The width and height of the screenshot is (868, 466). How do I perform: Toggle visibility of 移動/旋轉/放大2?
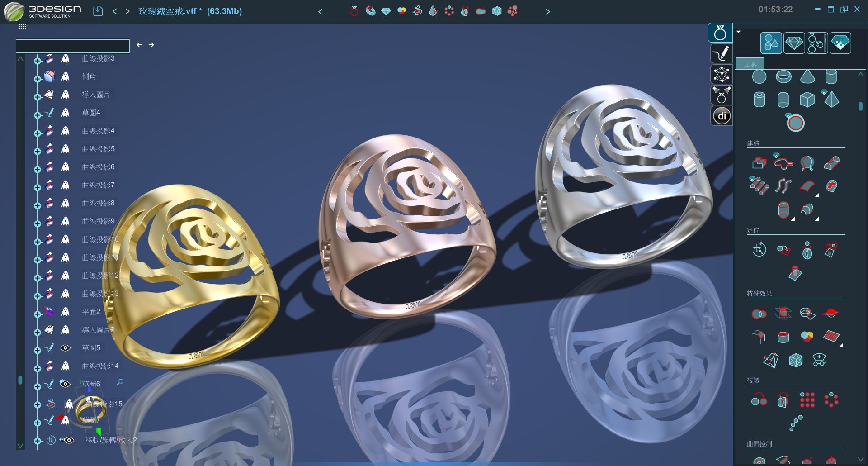pos(68,440)
